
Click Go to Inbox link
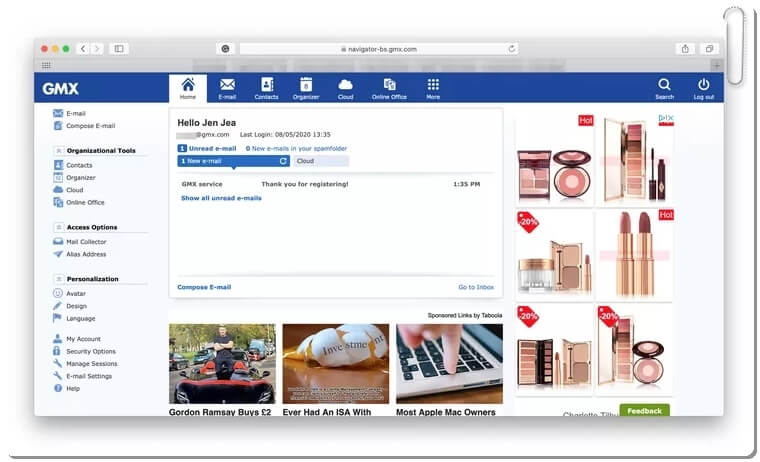click(476, 287)
